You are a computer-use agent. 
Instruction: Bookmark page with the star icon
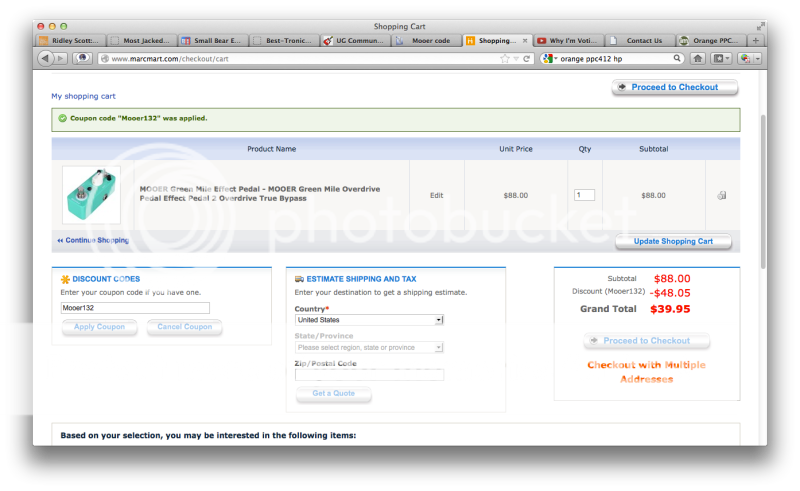click(x=505, y=59)
